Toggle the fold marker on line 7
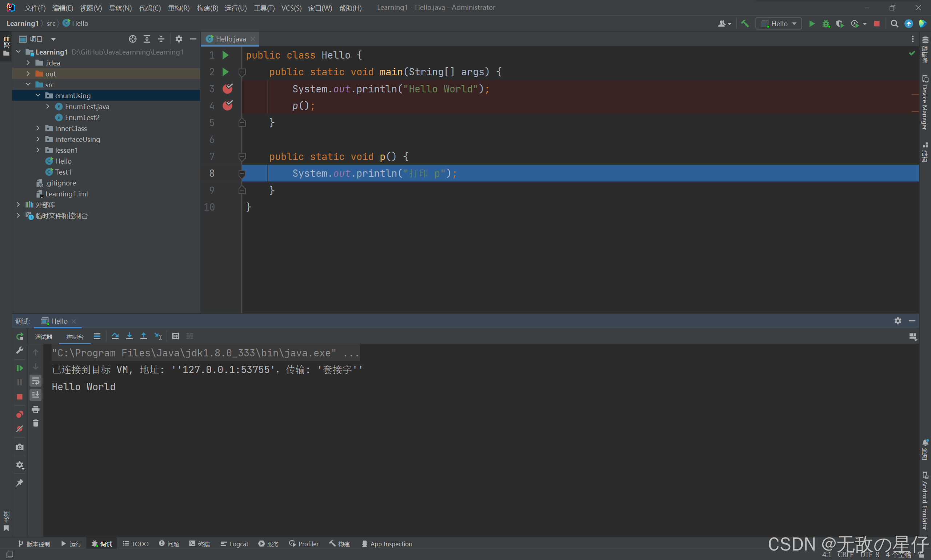Screen dimensions: 931x560 [242, 156]
